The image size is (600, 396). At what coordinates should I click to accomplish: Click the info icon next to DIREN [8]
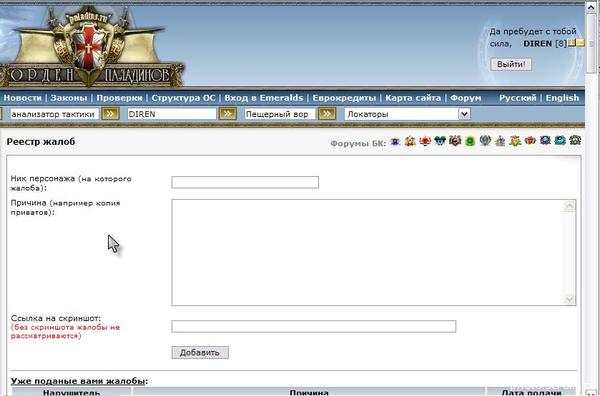[x=572, y=43]
